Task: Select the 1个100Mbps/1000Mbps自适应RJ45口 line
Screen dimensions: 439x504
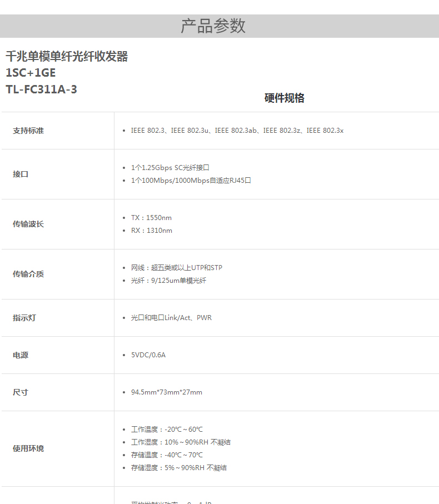Action: tap(191, 181)
